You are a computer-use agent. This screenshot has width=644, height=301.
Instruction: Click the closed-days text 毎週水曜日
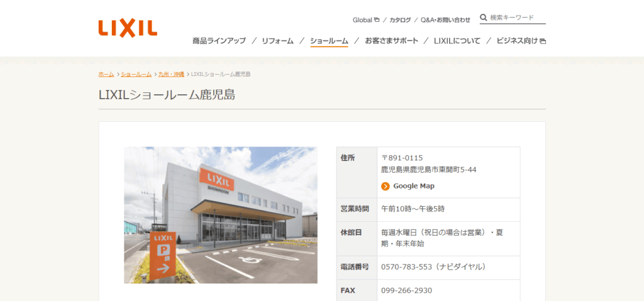click(399, 233)
